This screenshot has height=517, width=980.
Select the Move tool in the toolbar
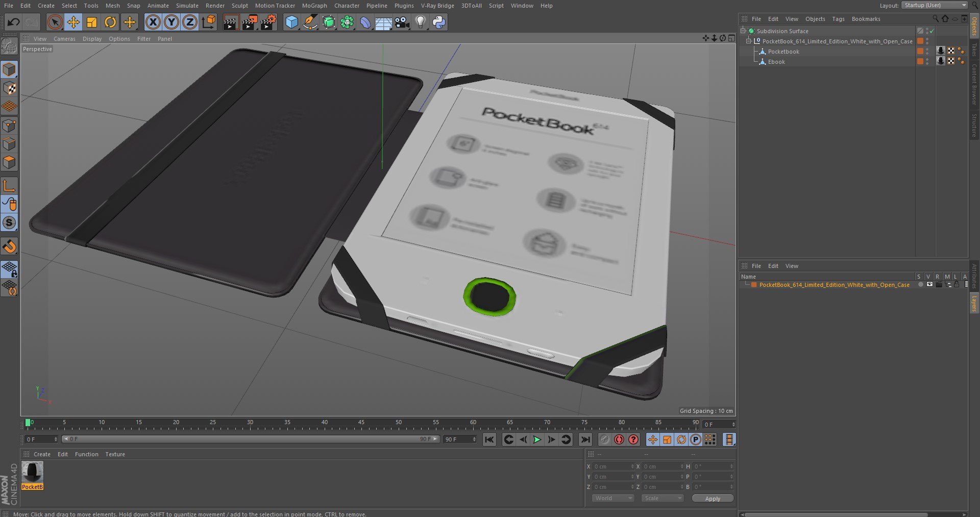pyautogui.click(x=73, y=22)
